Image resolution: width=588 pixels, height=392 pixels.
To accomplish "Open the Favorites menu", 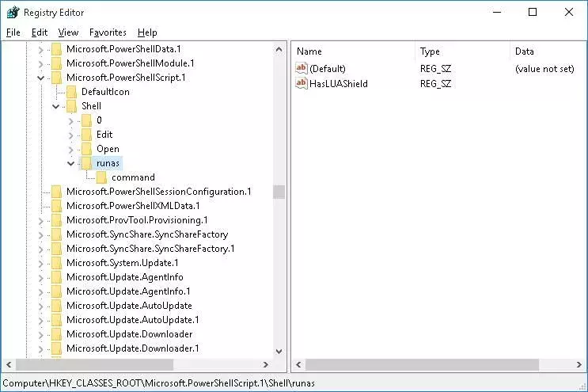I will click(108, 32).
